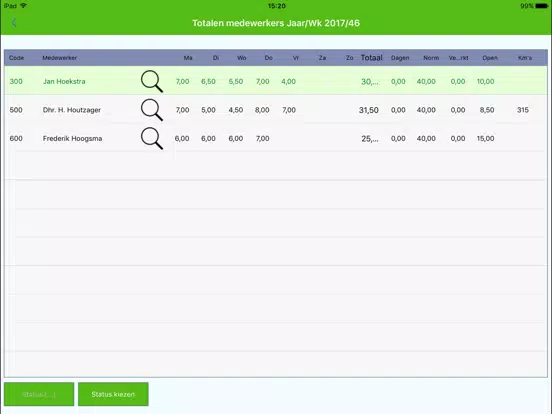Click Houtzager's Thursday value 8,00

(x=262, y=110)
